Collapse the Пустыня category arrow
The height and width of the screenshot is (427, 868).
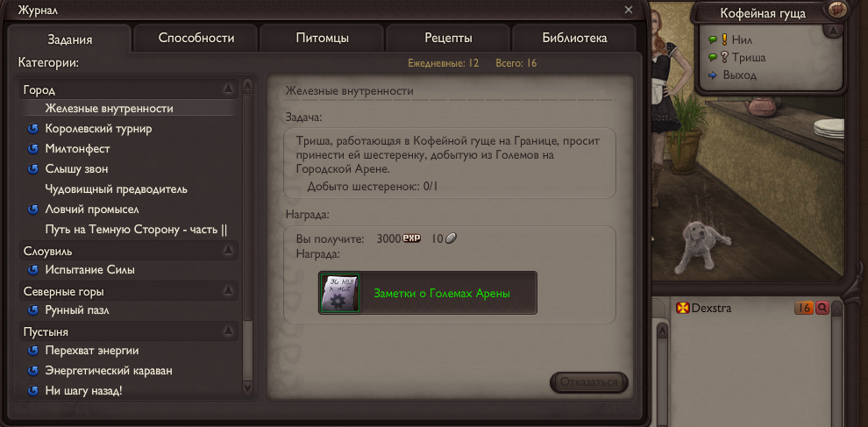(228, 331)
